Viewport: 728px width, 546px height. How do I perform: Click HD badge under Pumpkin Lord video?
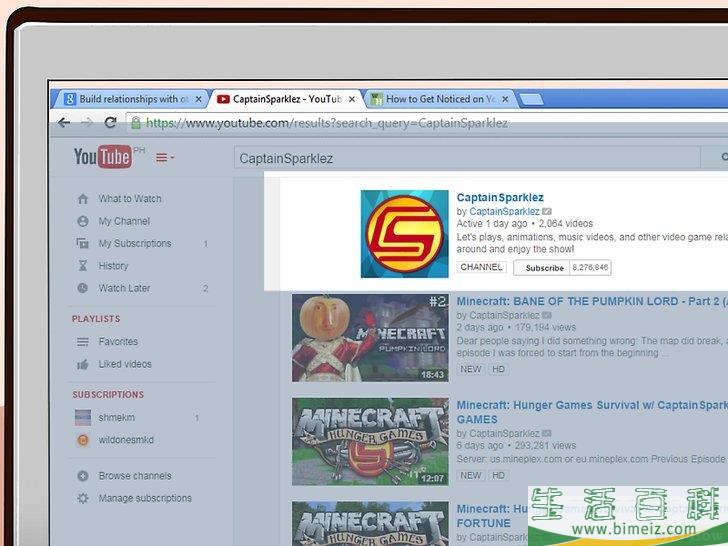pos(498,369)
